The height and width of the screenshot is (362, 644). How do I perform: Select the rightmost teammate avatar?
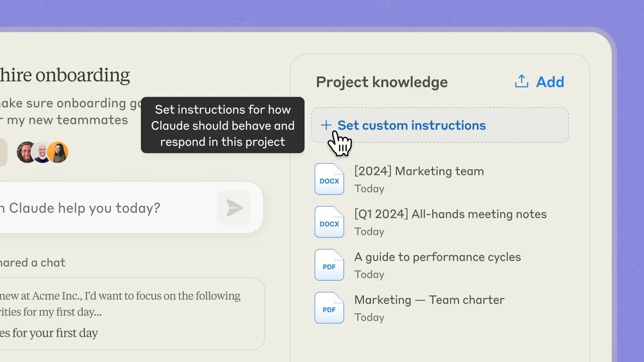[58, 152]
